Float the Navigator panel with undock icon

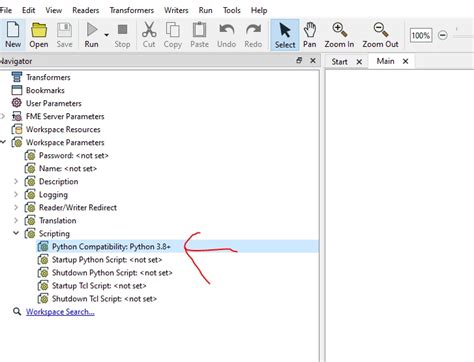pos(299,60)
